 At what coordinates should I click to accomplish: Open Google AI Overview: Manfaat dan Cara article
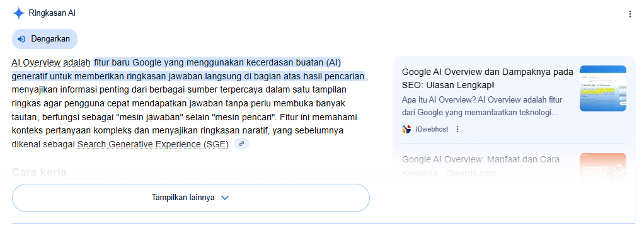click(481, 166)
